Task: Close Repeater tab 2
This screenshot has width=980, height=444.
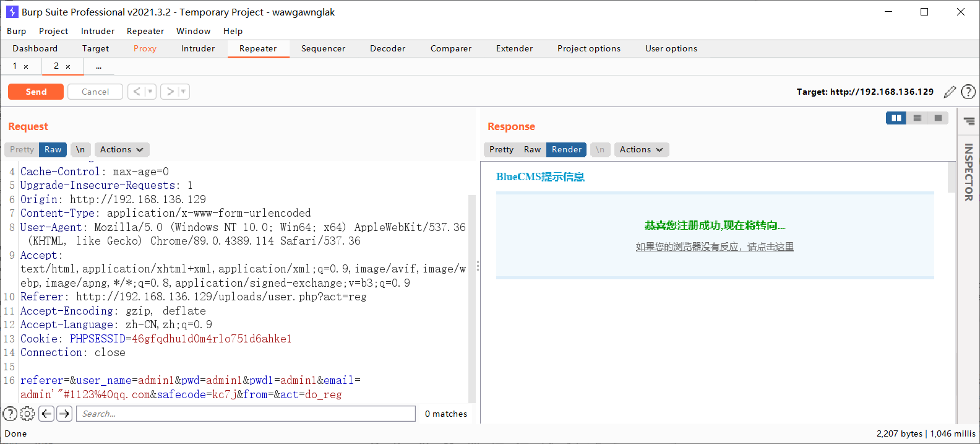Action: 68,66
